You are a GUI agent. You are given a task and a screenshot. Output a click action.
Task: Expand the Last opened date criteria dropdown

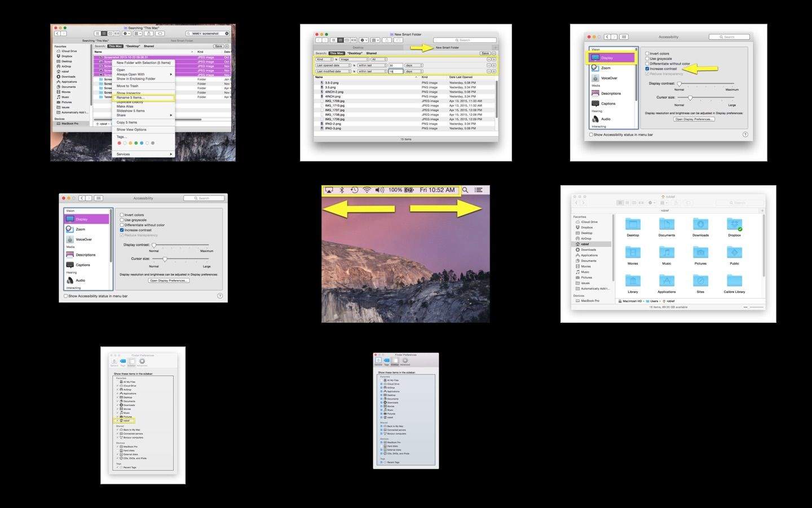click(333, 65)
